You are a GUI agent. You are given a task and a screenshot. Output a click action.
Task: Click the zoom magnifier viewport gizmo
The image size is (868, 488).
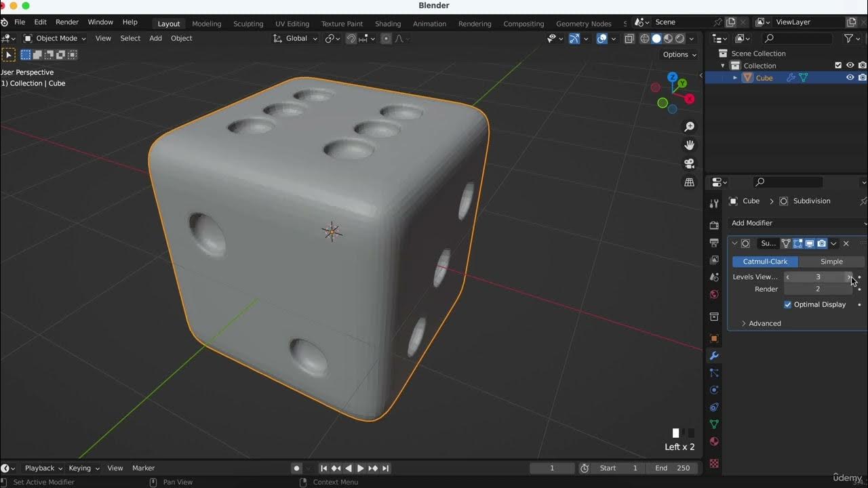coord(690,127)
